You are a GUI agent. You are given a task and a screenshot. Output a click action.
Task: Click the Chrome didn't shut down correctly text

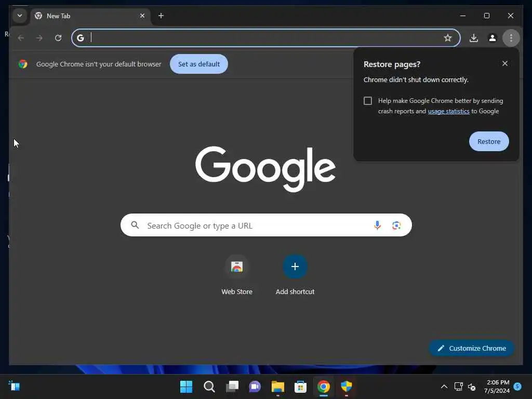coord(416,79)
